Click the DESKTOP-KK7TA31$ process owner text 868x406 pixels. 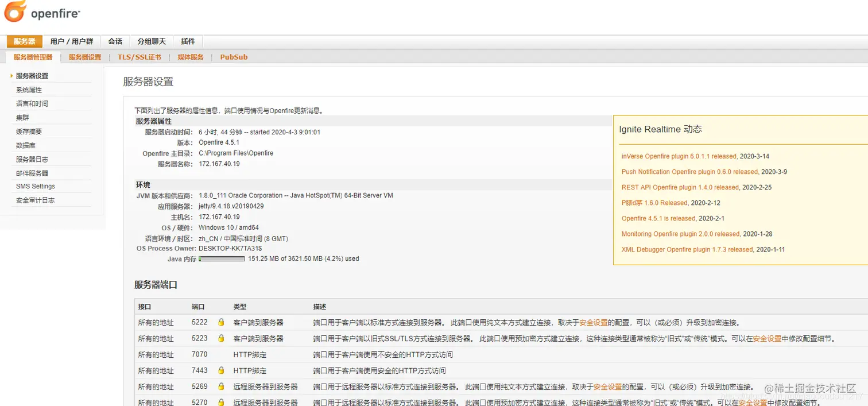tap(230, 248)
